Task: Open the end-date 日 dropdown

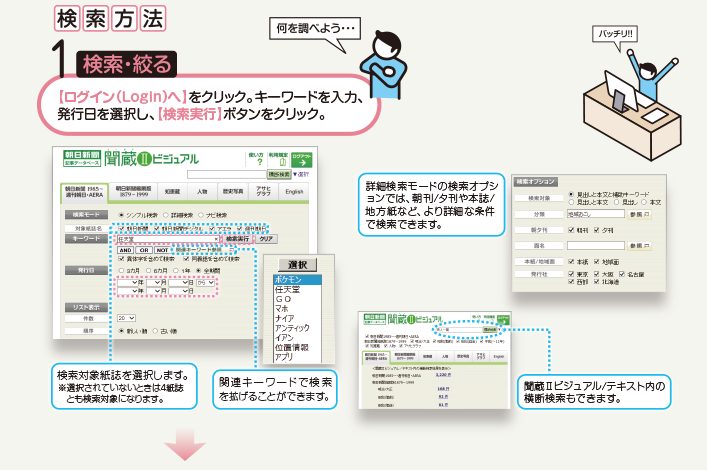Action: coord(179,291)
